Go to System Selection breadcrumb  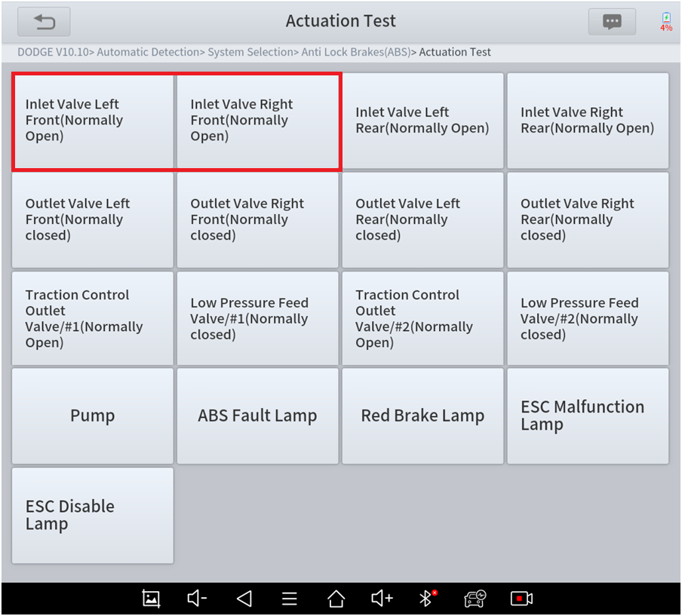[251, 53]
